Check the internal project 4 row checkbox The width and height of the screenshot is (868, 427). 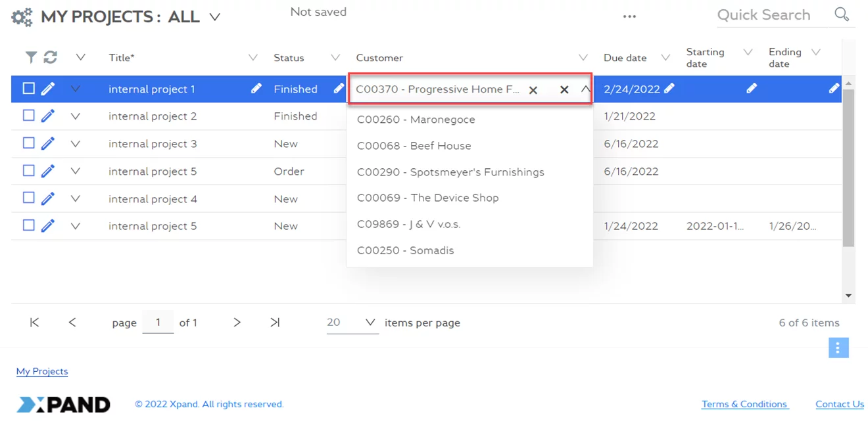[x=29, y=198]
